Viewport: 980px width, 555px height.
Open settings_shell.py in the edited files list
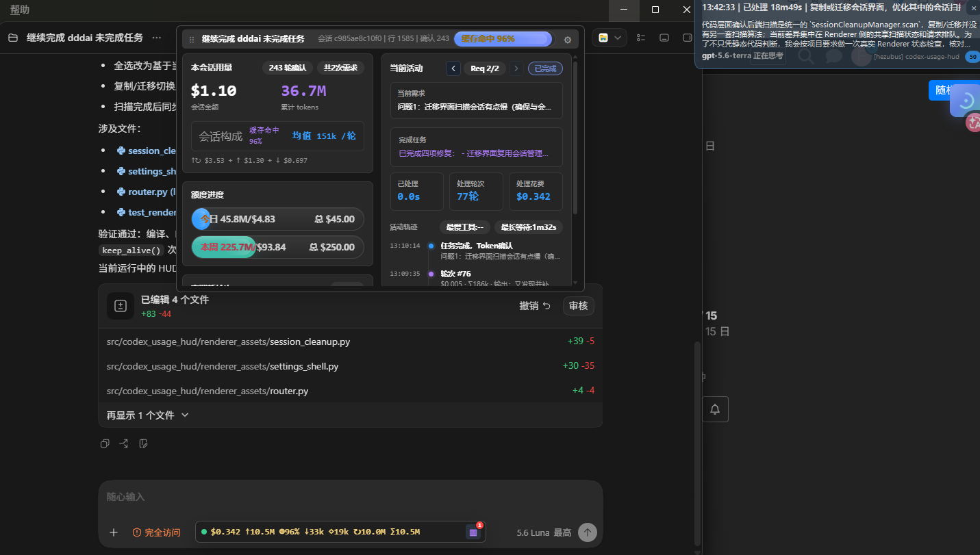pos(350,366)
